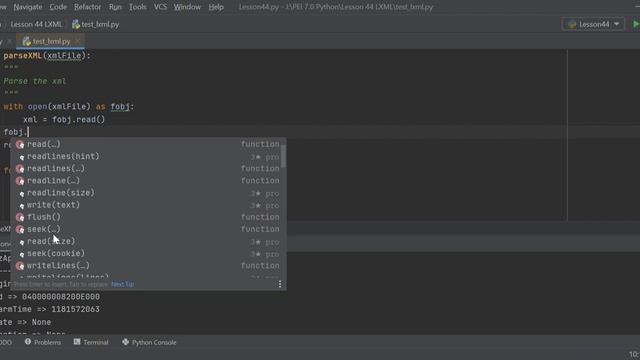640x360 pixels.
Task: Open the Tools menu
Action: (x=138, y=7)
